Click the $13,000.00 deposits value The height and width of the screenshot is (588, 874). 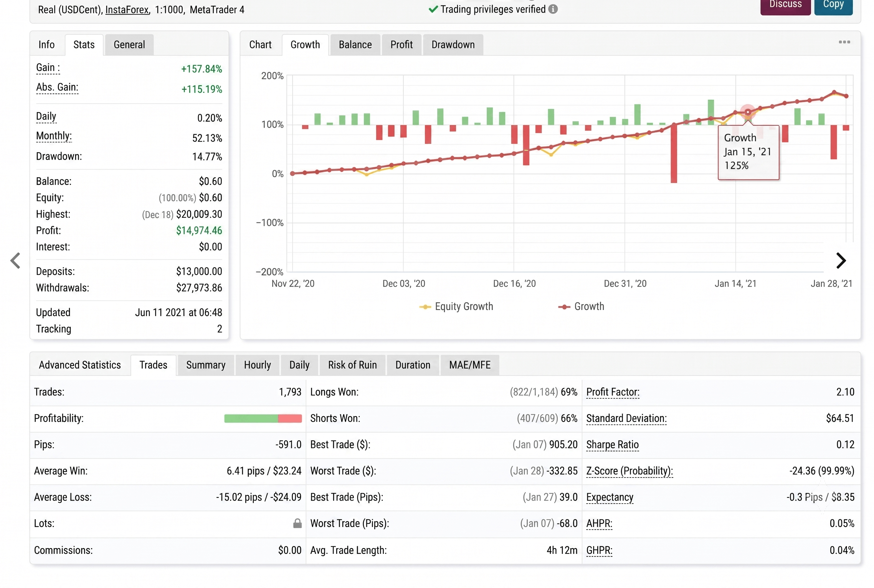[x=199, y=272]
